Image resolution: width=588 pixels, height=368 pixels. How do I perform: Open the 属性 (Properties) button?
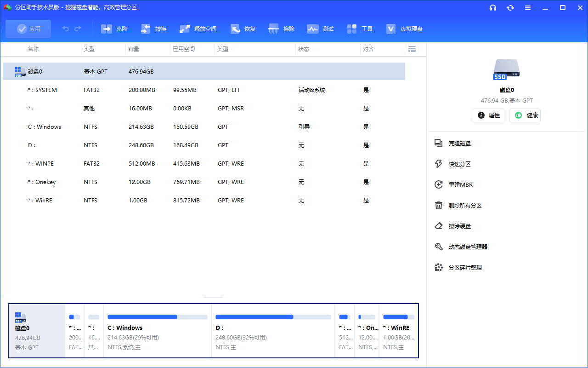pyautogui.click(x=488, y=115)
